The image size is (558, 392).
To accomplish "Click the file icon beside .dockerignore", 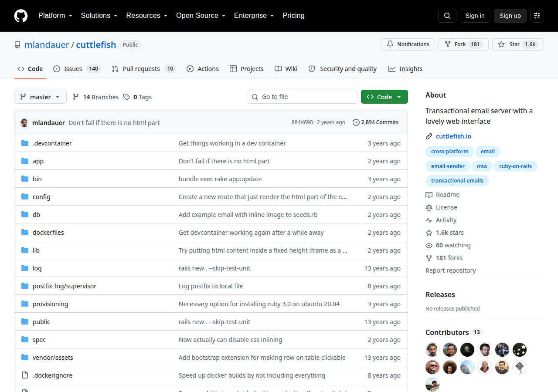I will pos(25,375).
